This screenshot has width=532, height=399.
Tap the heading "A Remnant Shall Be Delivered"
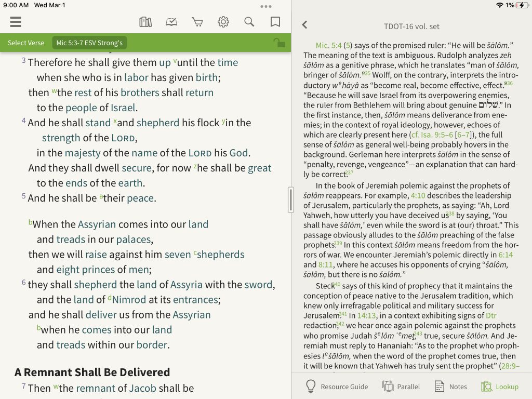pos(92,372)
